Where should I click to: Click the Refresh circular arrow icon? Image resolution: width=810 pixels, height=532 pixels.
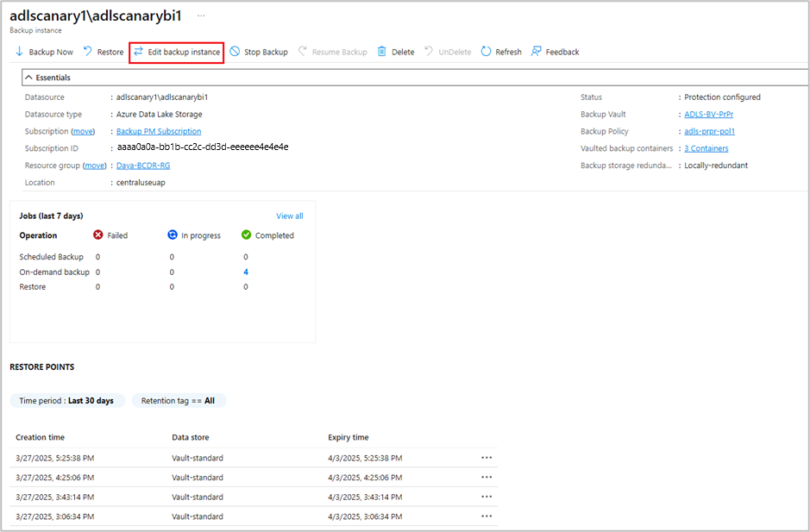[x=486, y=51]
